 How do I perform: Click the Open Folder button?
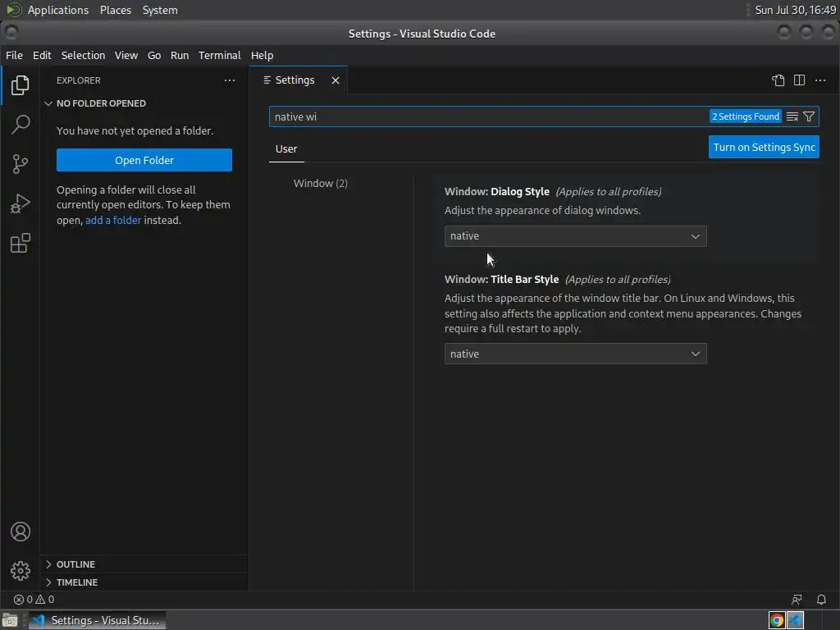tap(144, 160)
